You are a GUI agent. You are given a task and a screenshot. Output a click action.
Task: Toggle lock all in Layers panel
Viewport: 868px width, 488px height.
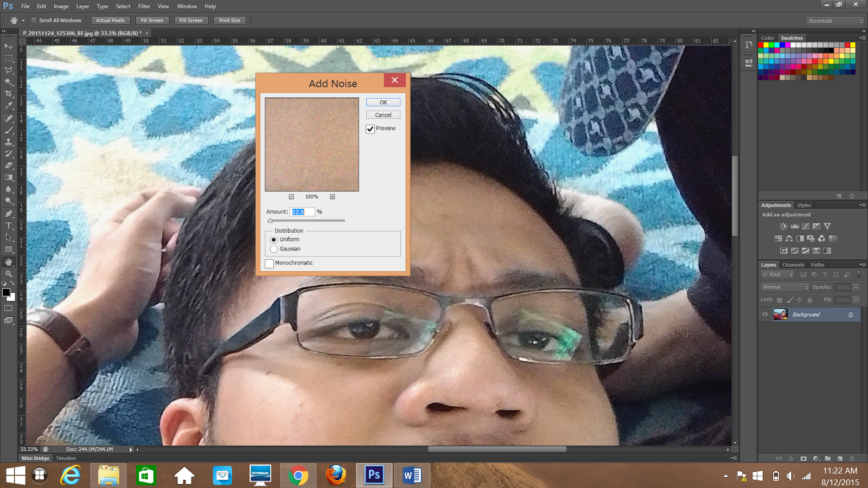click(809, 300)
